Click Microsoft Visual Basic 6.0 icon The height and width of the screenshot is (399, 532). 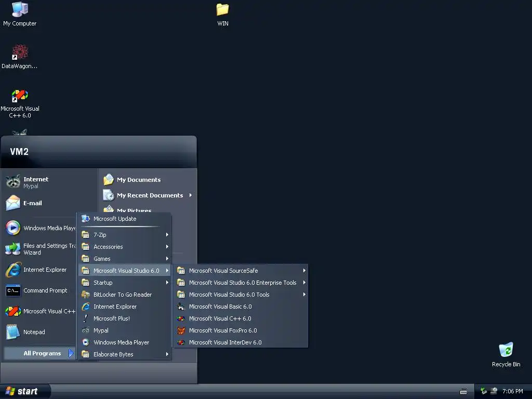(x=181, y=307)
